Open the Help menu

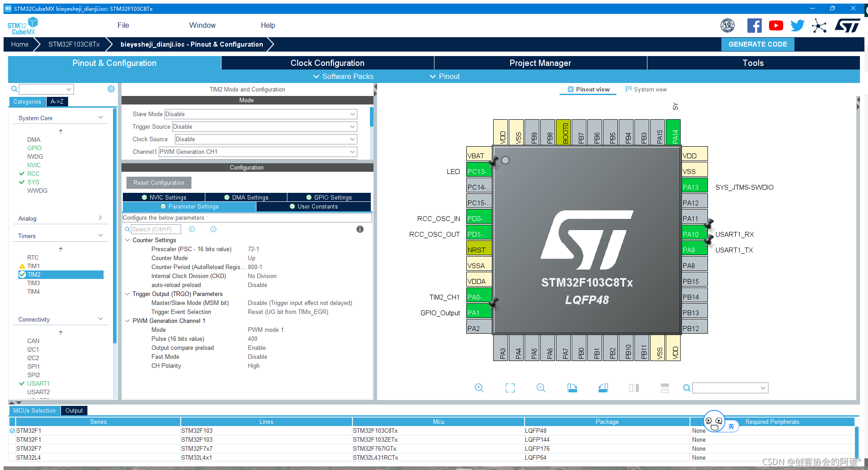coord(268,25)
